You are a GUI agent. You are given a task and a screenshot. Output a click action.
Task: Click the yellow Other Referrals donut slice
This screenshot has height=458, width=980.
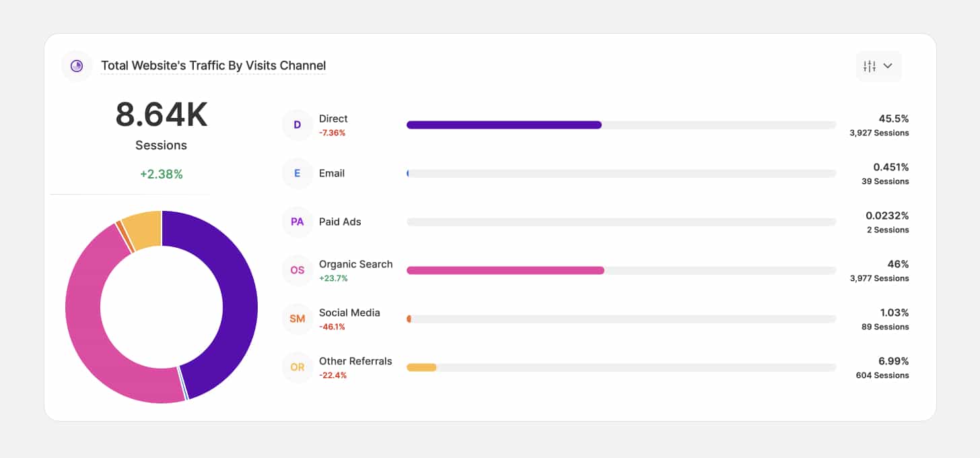[144, 228]
